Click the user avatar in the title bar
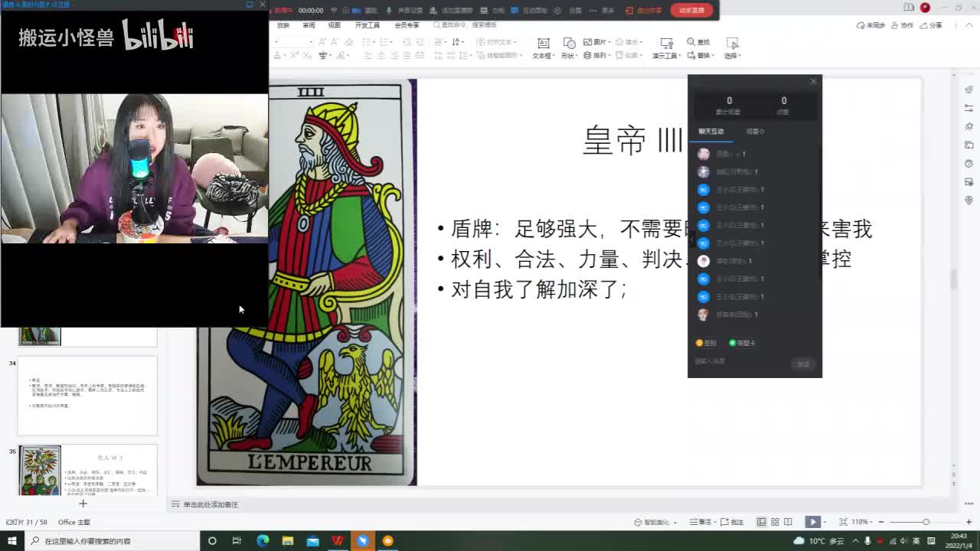Image resolution: width=980 pixels, height=551 pixels. (x=925, y=8)
